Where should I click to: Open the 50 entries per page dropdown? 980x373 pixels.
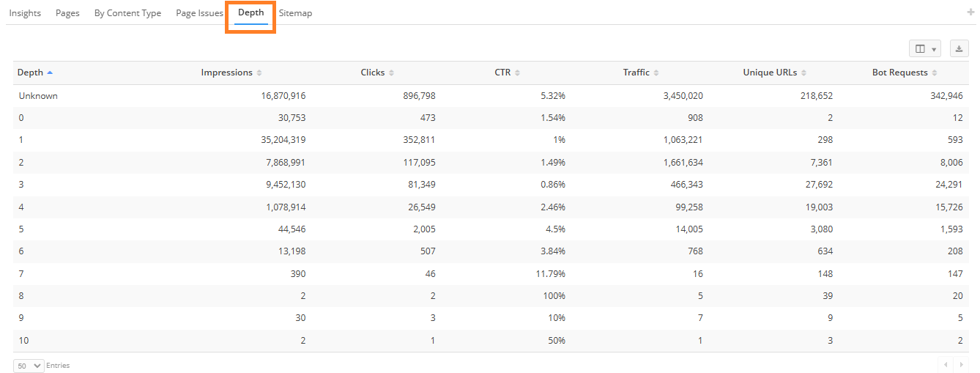pos(29,365)
